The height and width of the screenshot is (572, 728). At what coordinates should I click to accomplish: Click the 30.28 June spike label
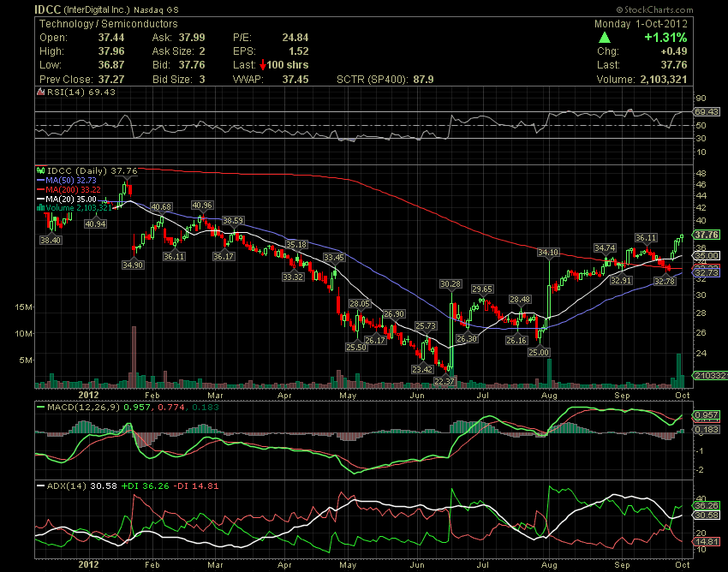451,283
